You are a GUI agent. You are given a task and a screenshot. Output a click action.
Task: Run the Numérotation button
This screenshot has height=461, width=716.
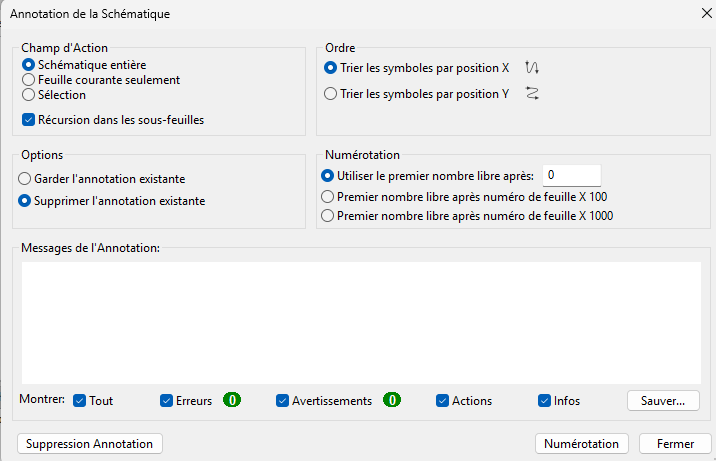tap(582, 444)
